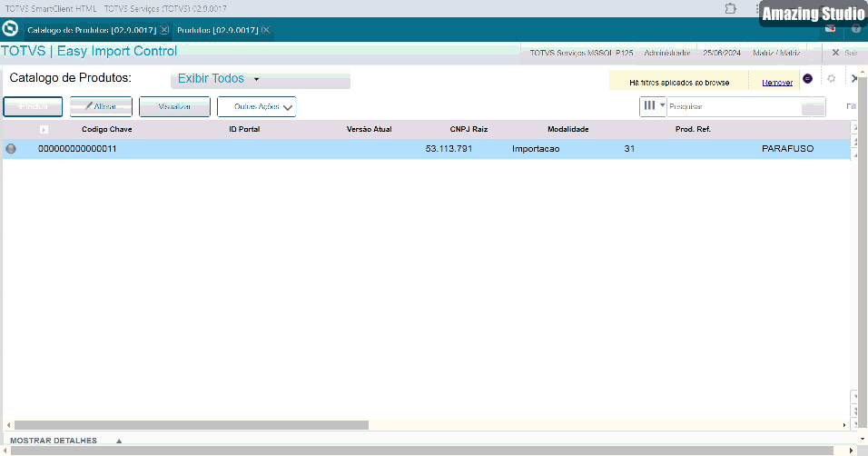Click the grid scroll-right arrow

(844, 425)
